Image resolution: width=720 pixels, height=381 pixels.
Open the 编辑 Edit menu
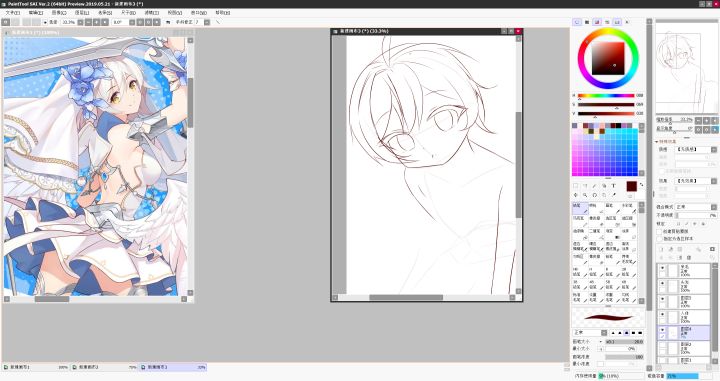(35, 12)
